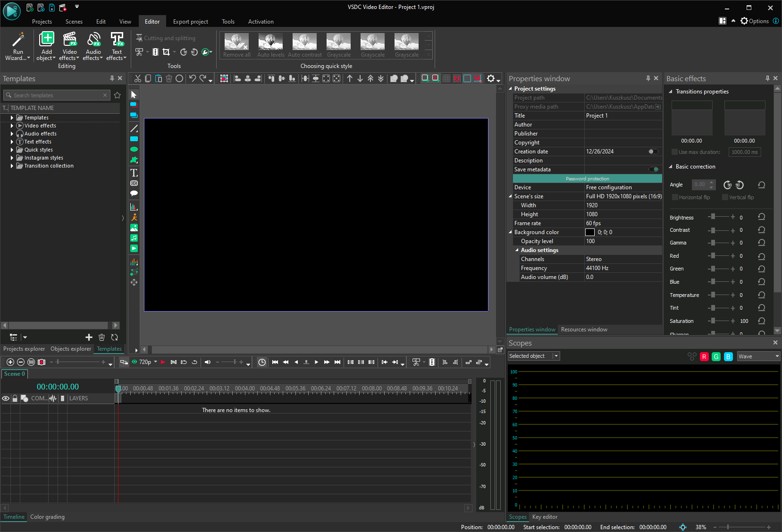Open Video effects in the ribbon
The image size is (782, 532).
[x=69, y=46]
